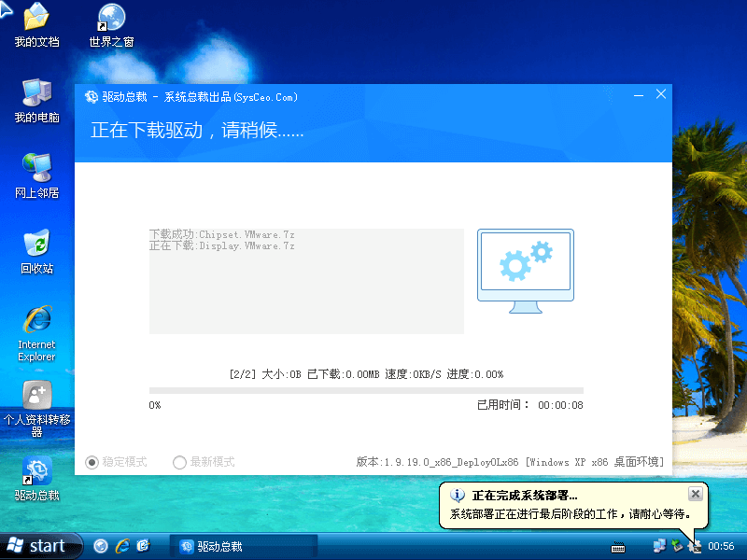Screen dimensions: 747x560
Task: Click the 已用时间 00:00:08 elapsed time
Action: tap(530, 405)
